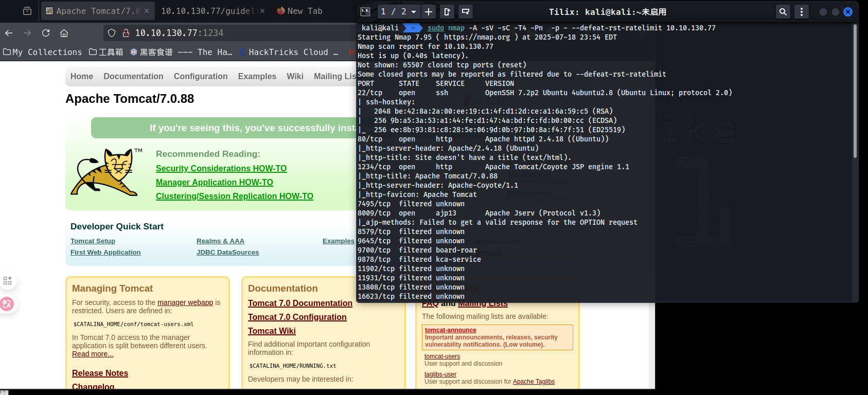Go back in Firefox history
Screen dimensions: 868x395
[x=9, y=33]
